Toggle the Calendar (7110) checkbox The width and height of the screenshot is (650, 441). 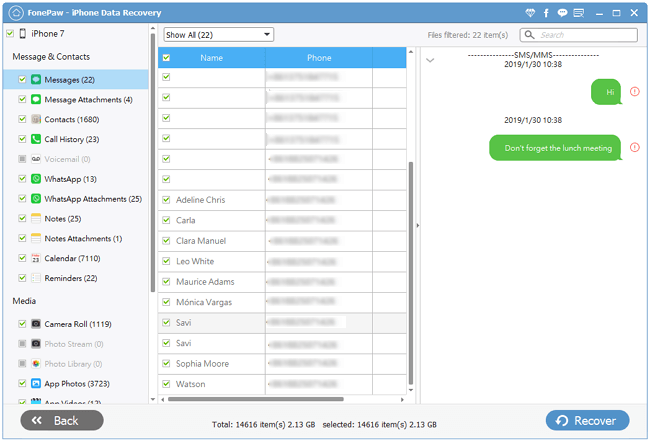(22, 258)
